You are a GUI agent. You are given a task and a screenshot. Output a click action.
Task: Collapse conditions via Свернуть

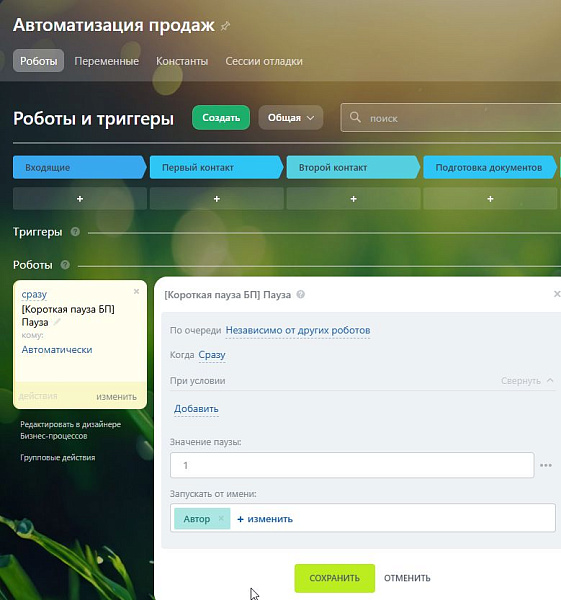coord(527,381)
